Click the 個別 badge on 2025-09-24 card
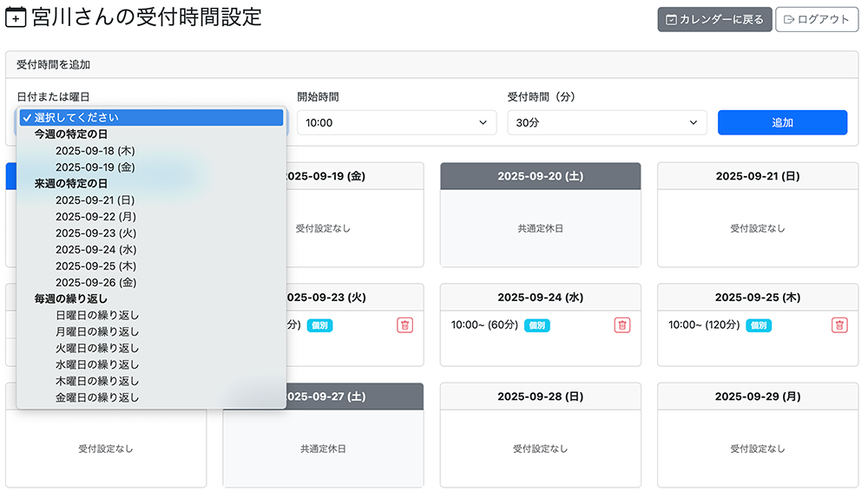The width and height of the screenshot is (868, 498). click(x=538, y=325)
